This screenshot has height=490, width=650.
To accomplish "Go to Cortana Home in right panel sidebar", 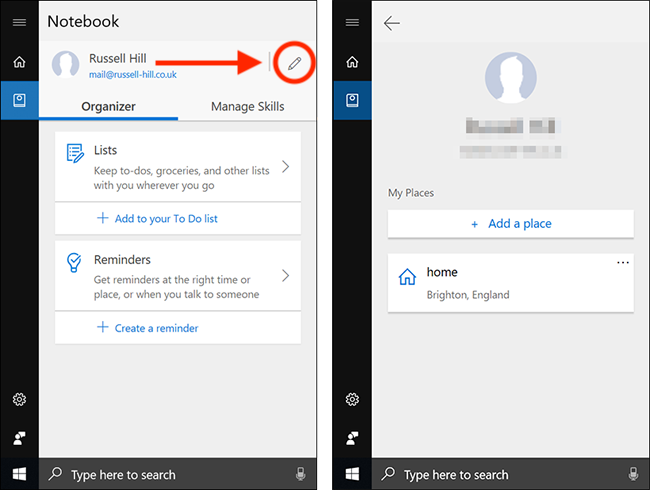I will click(352, 62).
